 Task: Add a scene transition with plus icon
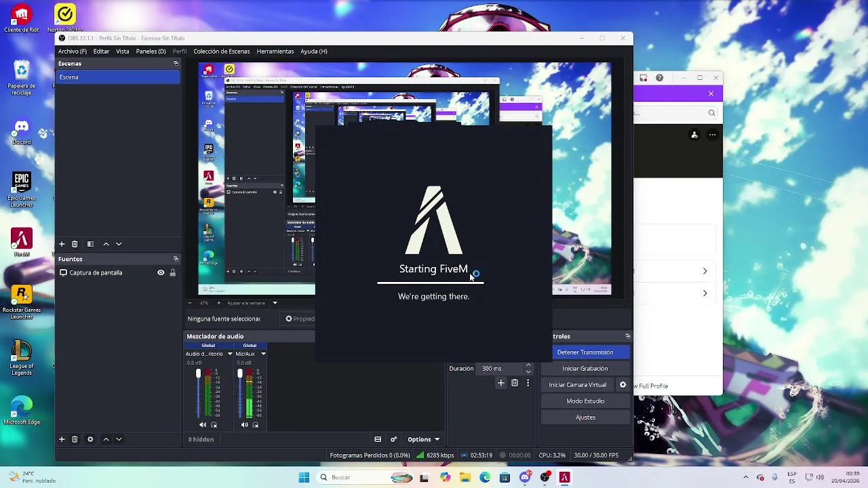501,383
